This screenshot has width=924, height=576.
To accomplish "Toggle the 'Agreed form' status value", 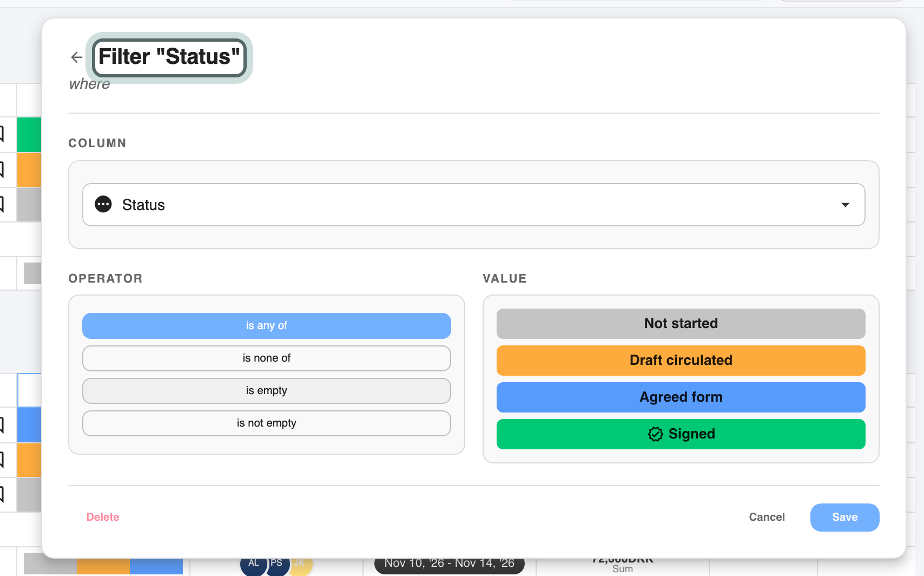I will [681, 397].
